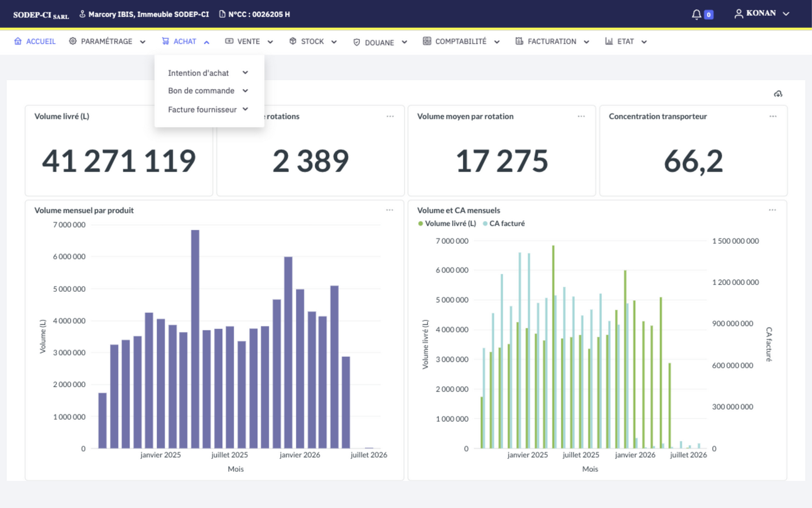Viewport: 812px width, 508px height.
Task: Open the COMPTABILITÉ menu
Action: (461, 41)
